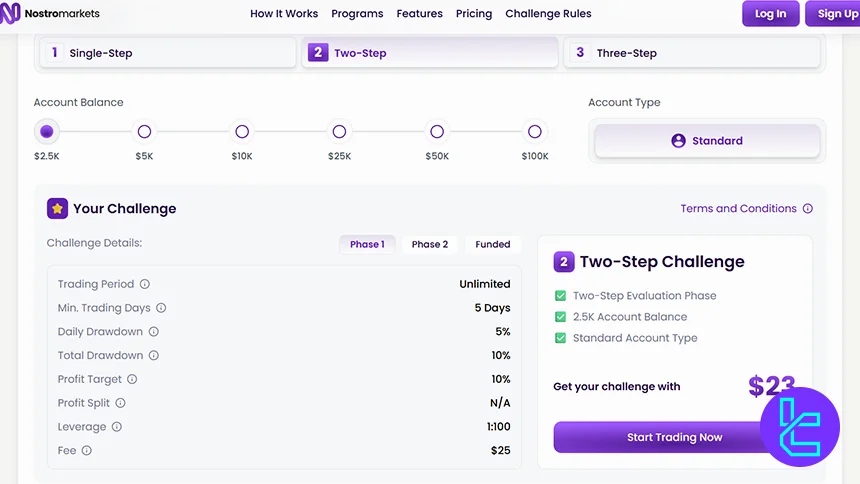
Task: Select the $25K account balance option
Action: 339,132
